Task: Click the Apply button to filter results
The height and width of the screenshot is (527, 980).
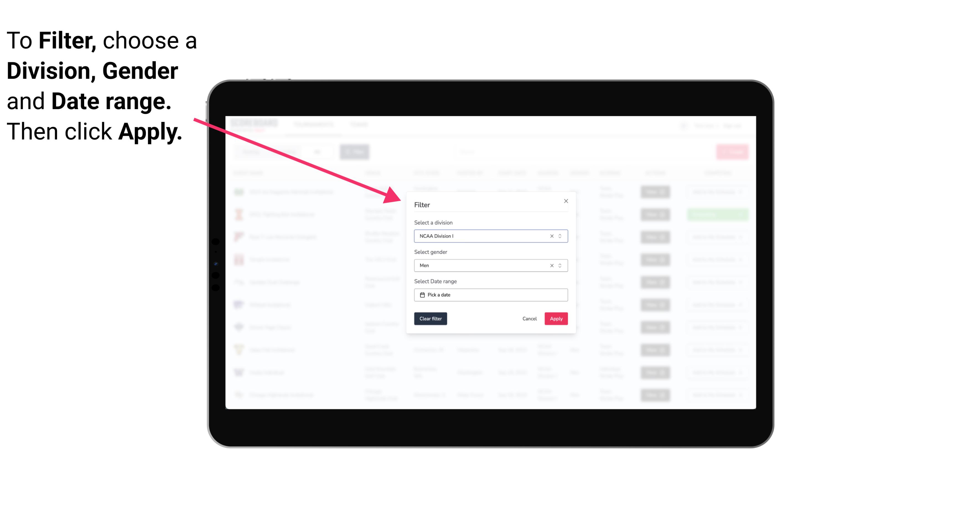Action: (x=555, y=319)
